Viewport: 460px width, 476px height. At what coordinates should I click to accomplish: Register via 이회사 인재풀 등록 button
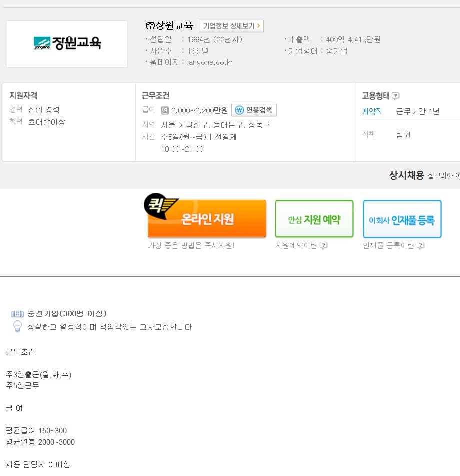(x=402, y=219)
